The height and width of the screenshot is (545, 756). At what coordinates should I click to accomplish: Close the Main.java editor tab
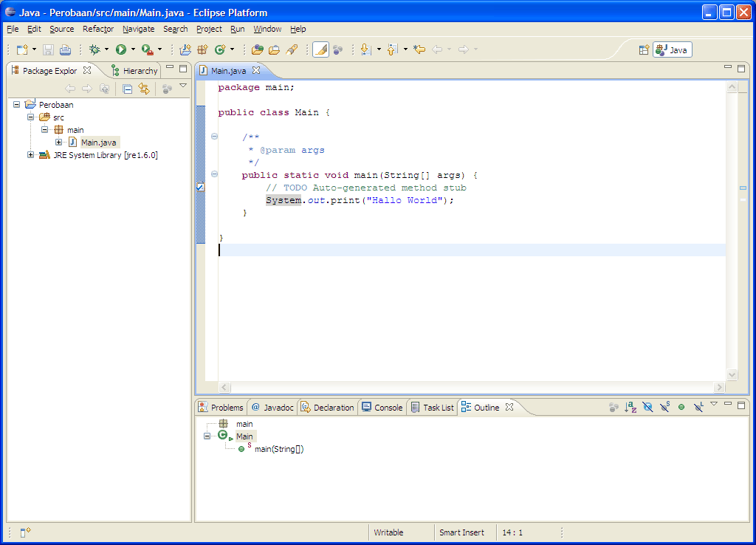(256, 70)
